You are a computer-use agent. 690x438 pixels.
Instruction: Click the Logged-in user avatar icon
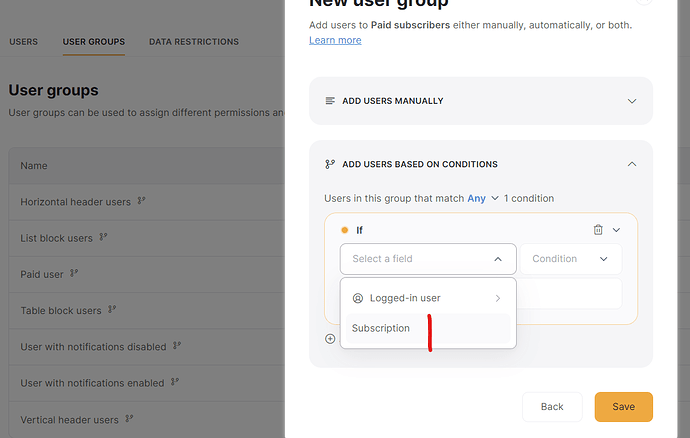358,298
